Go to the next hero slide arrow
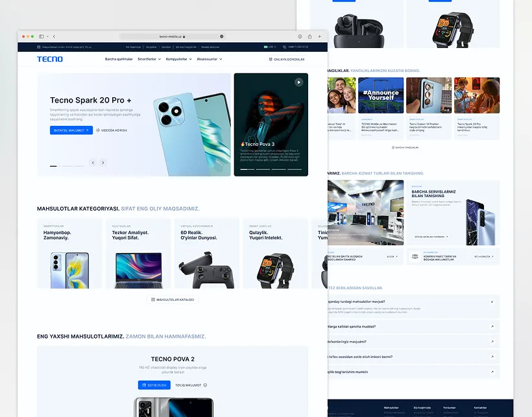Image resolution: width=532 pixels, height=417 pixels. pos(103,163)
